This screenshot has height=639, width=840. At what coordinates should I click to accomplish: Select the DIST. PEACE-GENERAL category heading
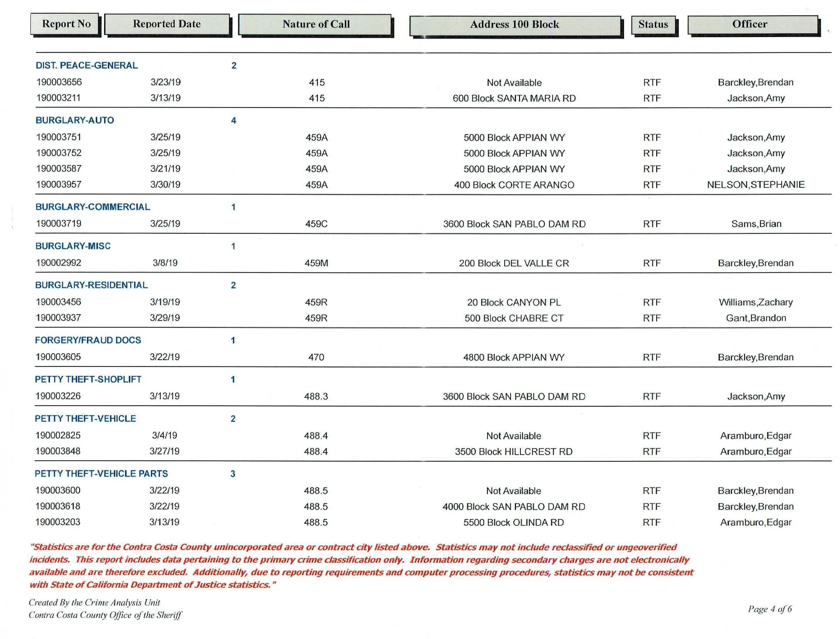[87, 66]
